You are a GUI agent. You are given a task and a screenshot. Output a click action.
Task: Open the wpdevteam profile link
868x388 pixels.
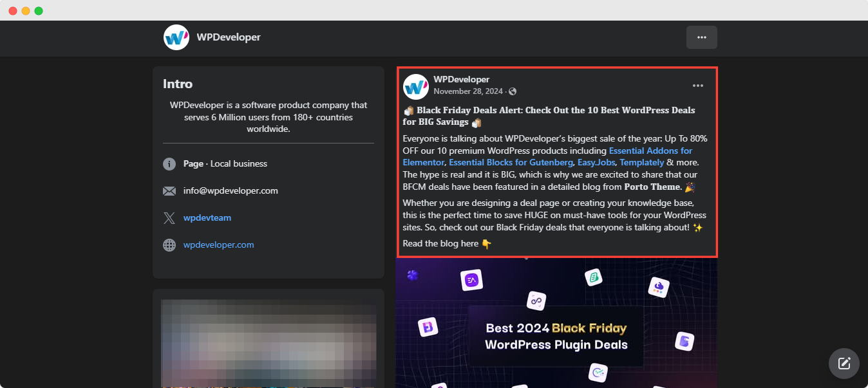point(207,217)
